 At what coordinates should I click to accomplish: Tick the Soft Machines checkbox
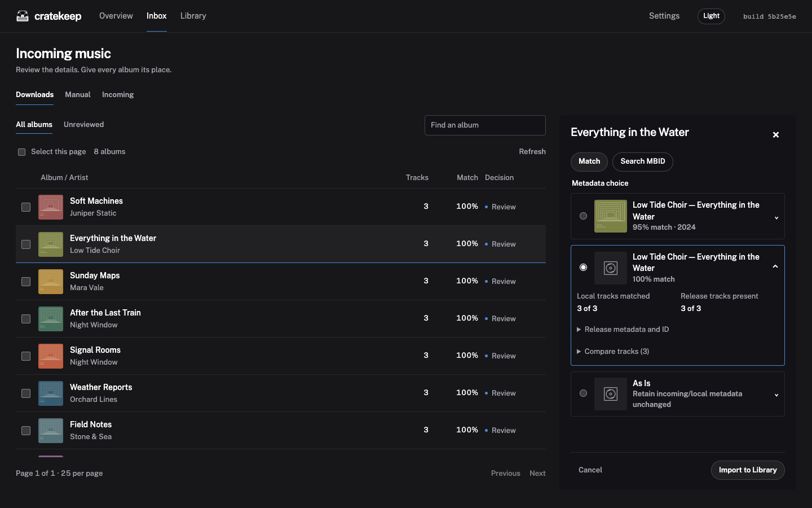[x=26, y=207]
